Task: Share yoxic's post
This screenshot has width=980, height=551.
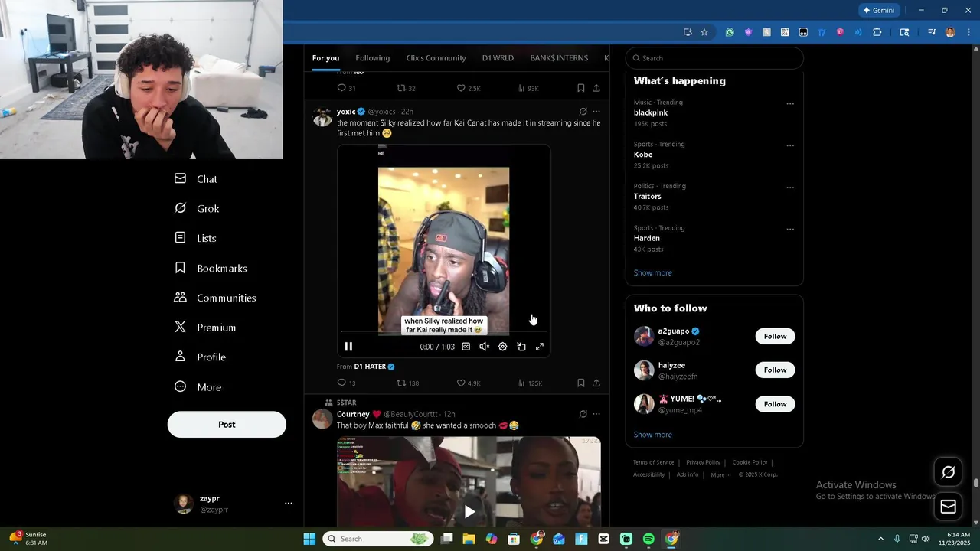Action: (x=596, y=383)
